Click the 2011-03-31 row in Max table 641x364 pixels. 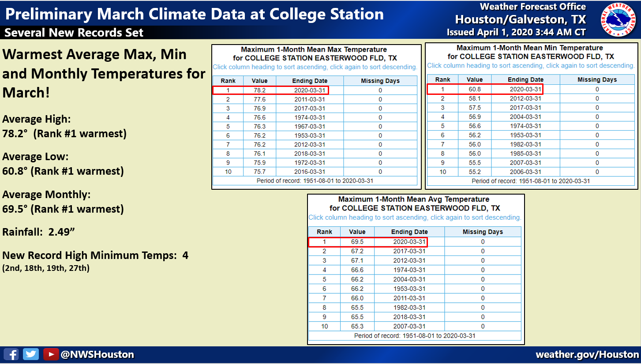point(315,99)
